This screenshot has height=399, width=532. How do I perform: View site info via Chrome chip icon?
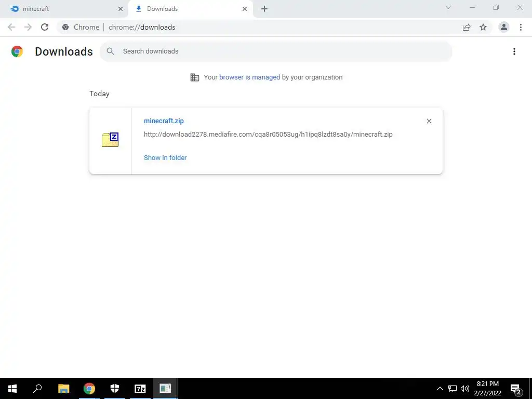pos(65,27)
